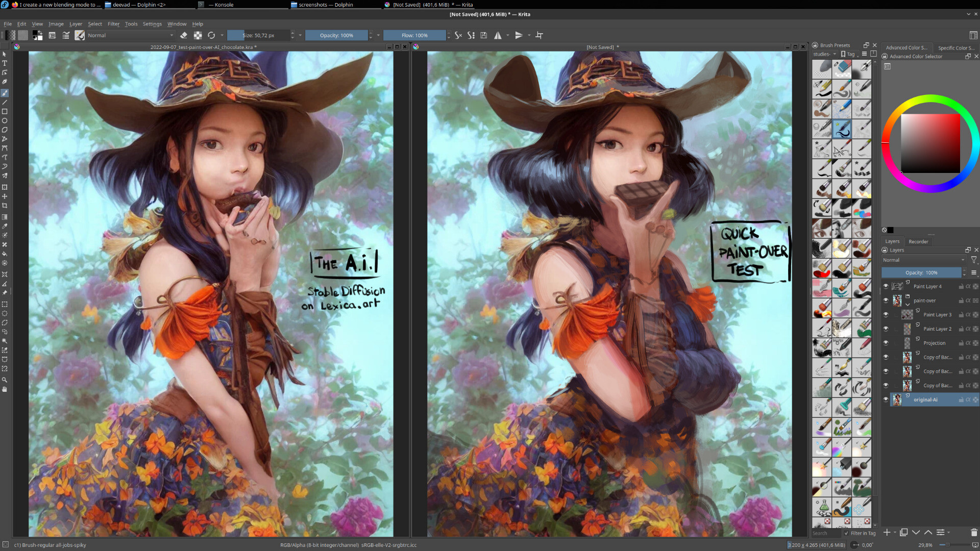Image resolution: width=980 pixels, height=551 pixels.
Task: Select the Fill bucket tool
Action: coord(5,254)
